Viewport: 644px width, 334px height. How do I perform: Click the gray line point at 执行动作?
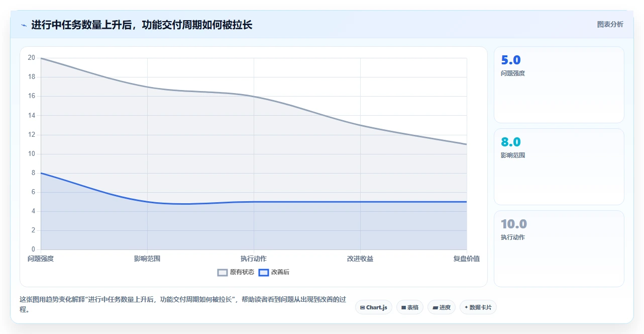tap(254, 96)
